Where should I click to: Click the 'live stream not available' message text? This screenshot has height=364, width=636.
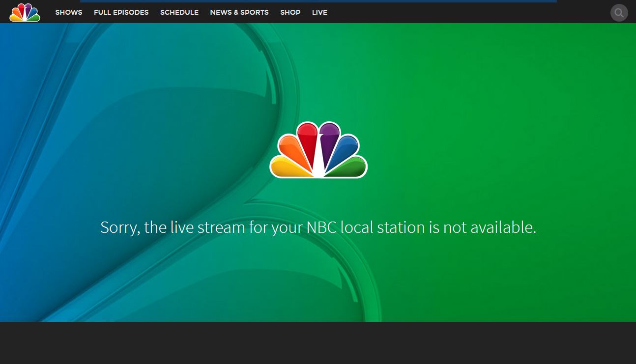(x=318, y=227)
